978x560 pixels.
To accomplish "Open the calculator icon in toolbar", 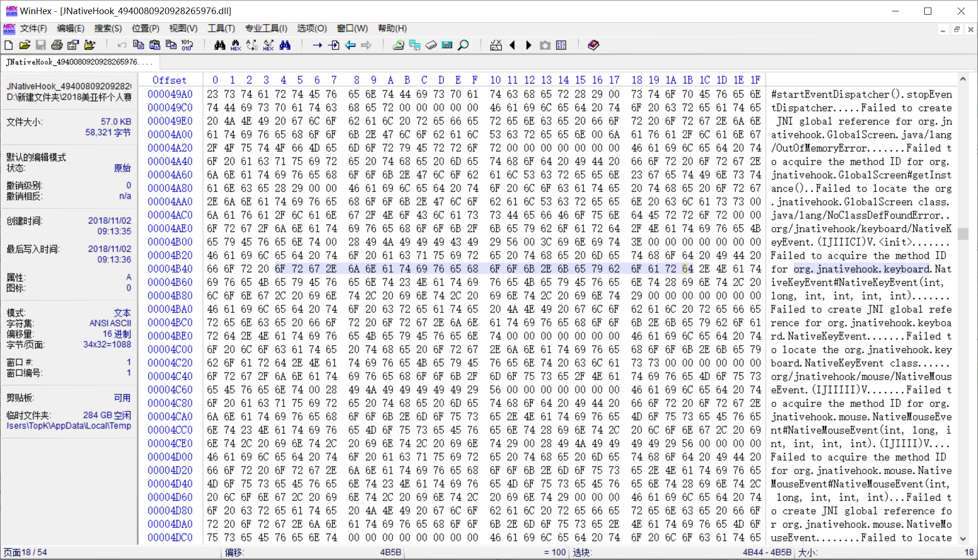I will click(447, 45).
